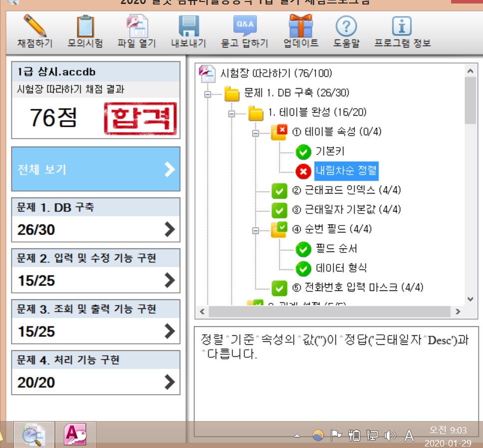Collapse the 문제 1. DB 구축 tree node
The height and width of the screenshot is (448, 483).
tap(207, 94)
